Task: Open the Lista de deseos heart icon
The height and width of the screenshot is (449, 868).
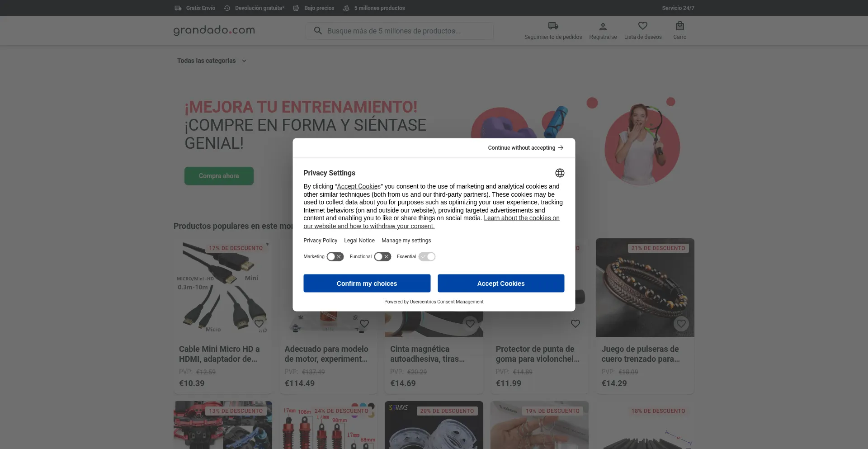Action: (642, 26)
